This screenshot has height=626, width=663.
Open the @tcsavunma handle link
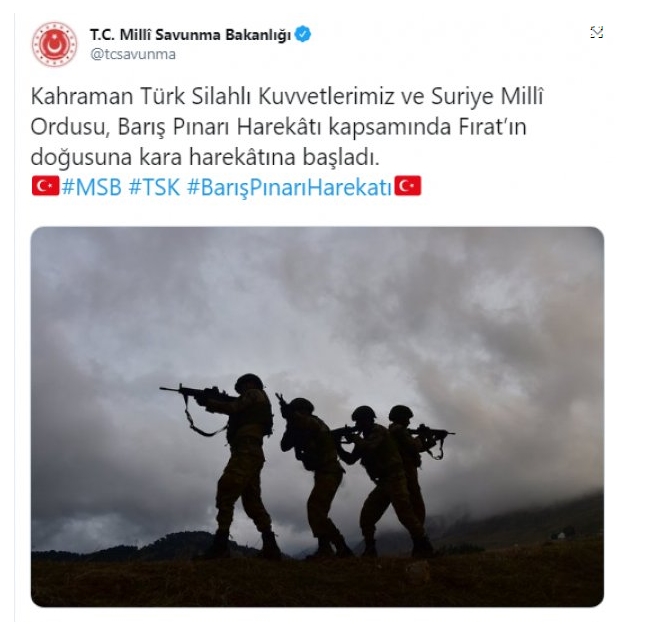tap(133, 55)
